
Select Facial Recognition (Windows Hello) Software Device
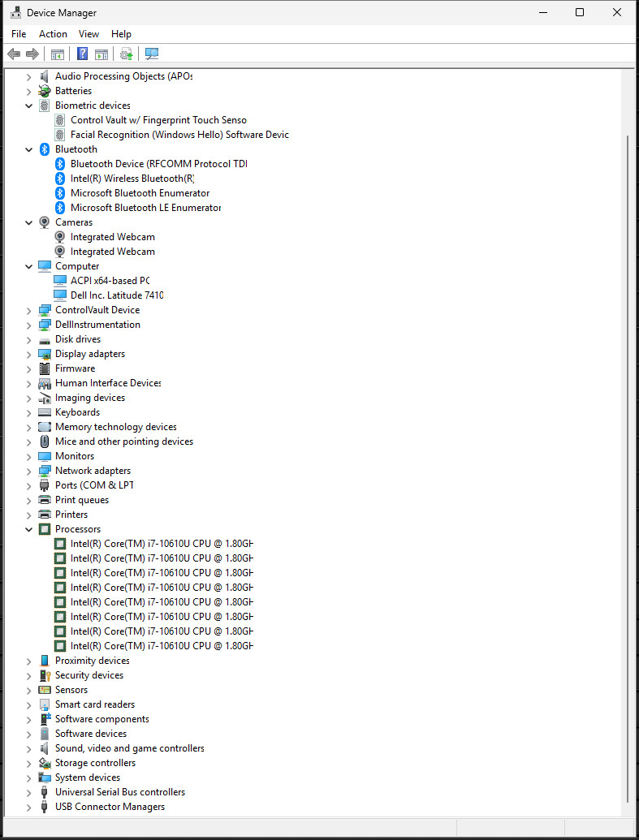click(179, 135)
